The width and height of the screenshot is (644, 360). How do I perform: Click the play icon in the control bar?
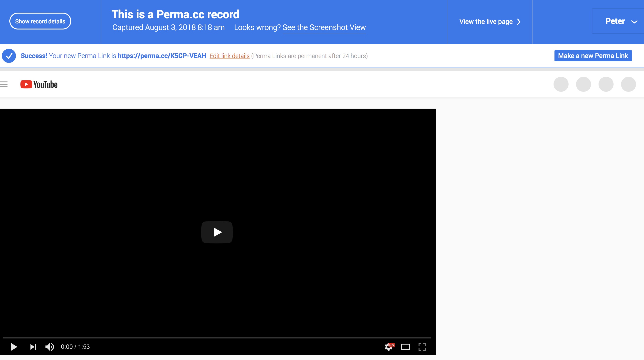(14, 347)
